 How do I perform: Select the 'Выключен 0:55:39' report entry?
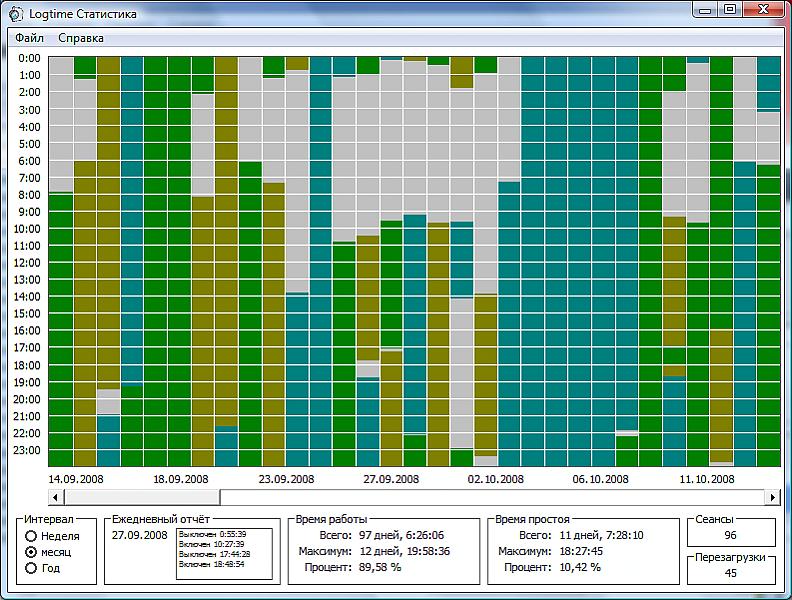pos(212,534)
